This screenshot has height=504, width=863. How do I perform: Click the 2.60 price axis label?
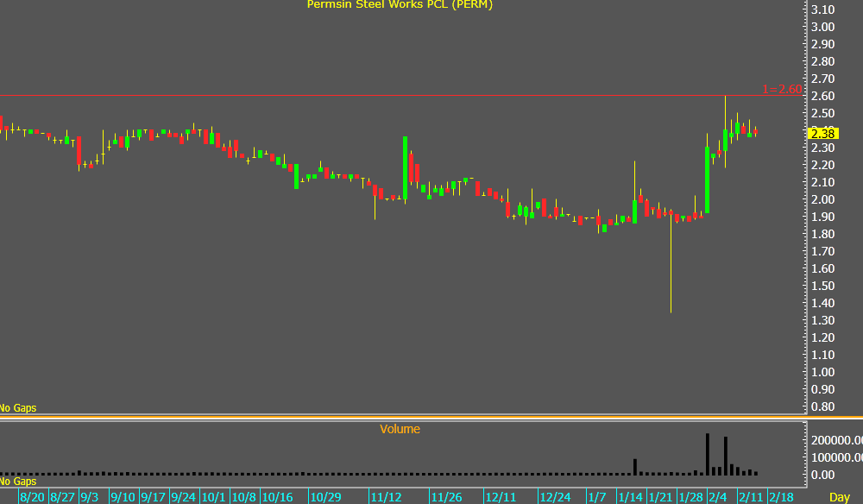(822, 96)
